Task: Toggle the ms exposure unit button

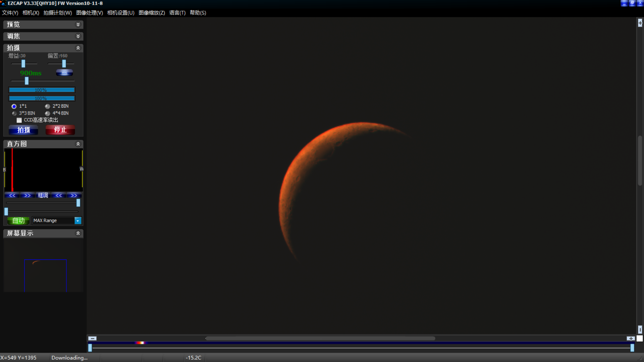Action: pos(64,73)
